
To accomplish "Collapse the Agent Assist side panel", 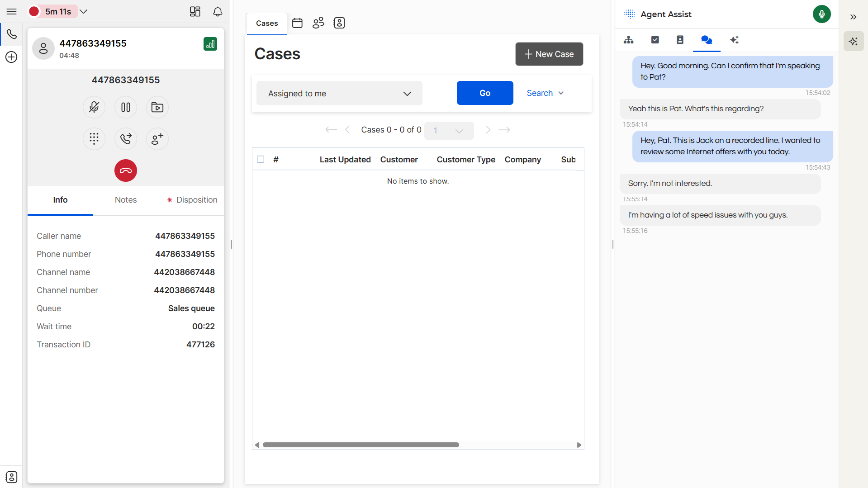I will [853, 17].
